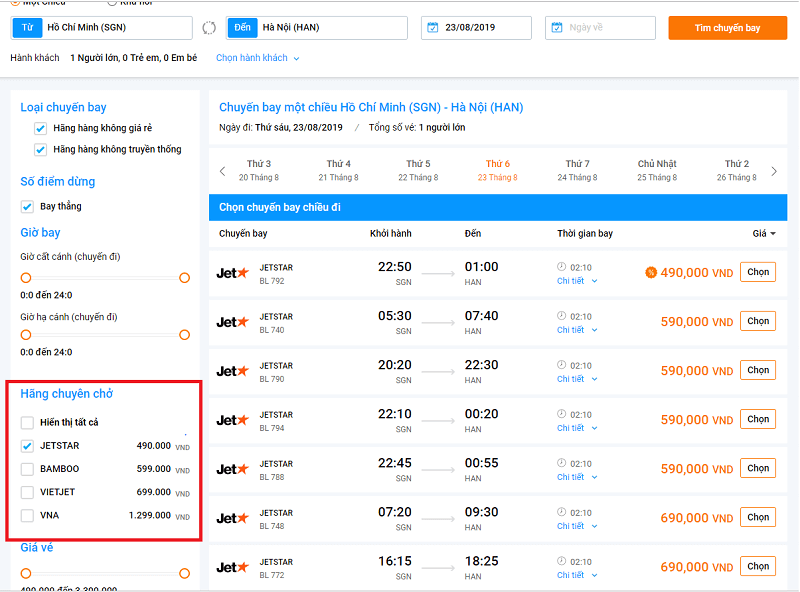
Task: Click the return date calendar icon
Action: [557, 28]
